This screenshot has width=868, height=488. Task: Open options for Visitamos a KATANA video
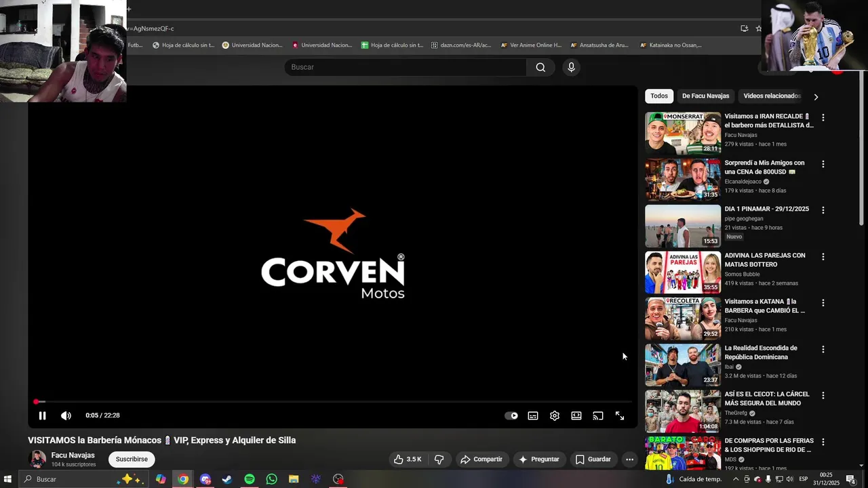[823, 303]
